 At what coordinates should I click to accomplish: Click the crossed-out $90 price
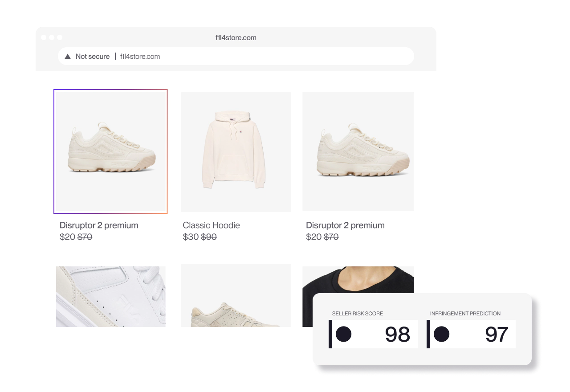(209, 237)
